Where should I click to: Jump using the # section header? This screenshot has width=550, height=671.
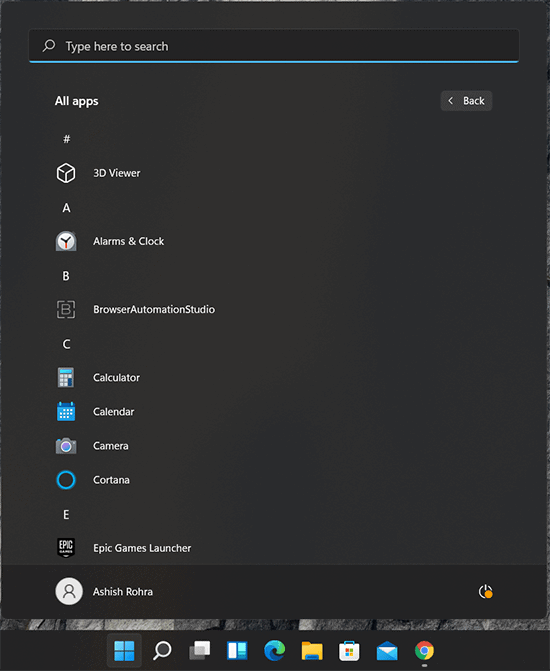tap(66, 139)
